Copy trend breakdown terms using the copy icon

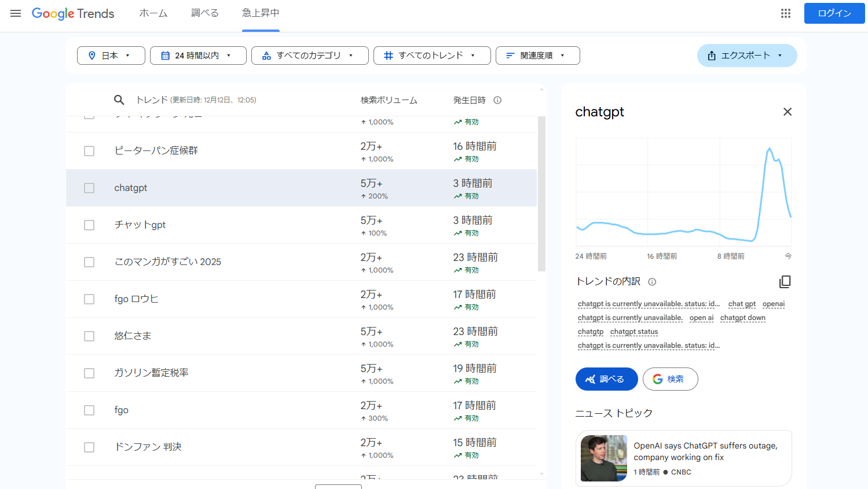785,282
